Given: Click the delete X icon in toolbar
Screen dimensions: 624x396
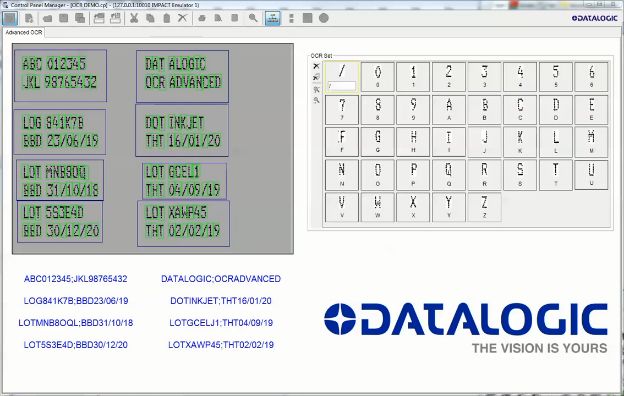Looking at the screenshot, I should pyautogui.click(x=182, y=18).
